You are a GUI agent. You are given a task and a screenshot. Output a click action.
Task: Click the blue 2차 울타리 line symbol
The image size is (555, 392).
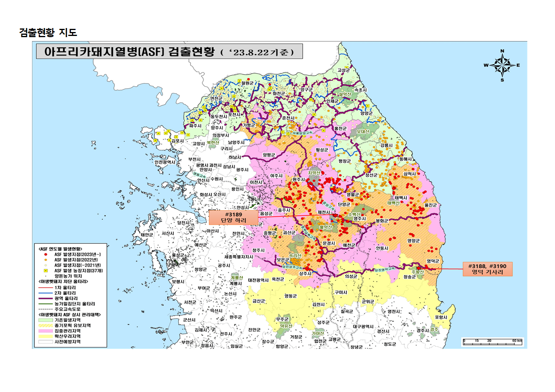pyautogui.click(x=45, y=293)
